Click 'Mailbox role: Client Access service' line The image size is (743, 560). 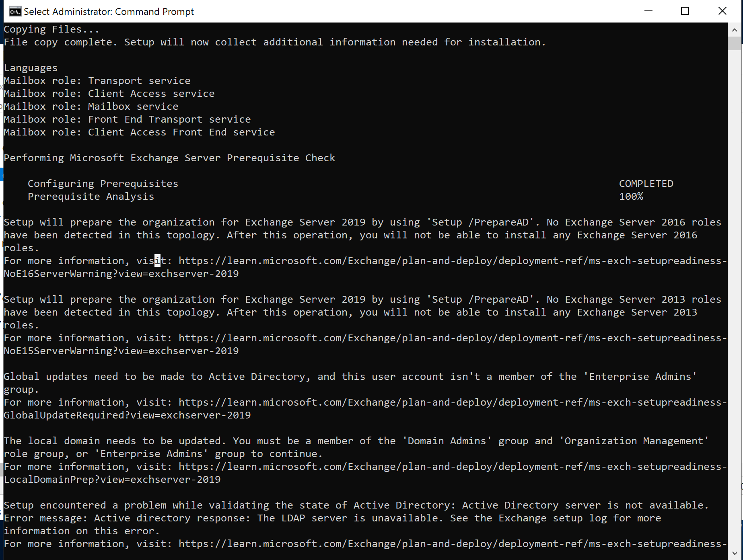point(109,94)
